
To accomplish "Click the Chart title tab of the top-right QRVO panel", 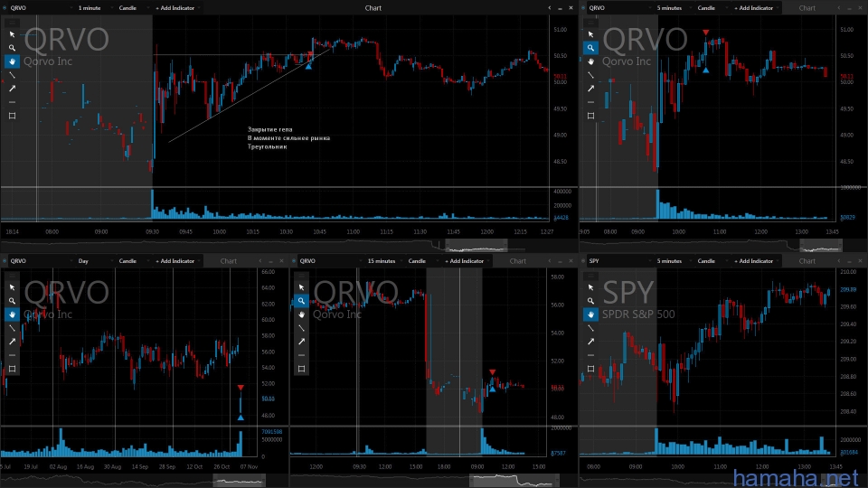I will pos(807,8).
